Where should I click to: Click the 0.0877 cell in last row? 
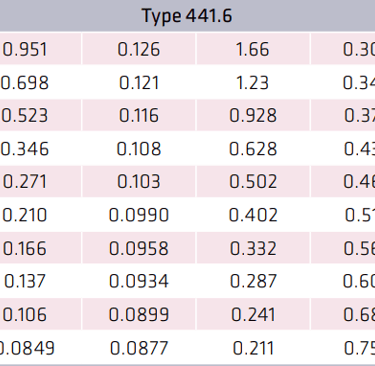click(x=139, y=348)
